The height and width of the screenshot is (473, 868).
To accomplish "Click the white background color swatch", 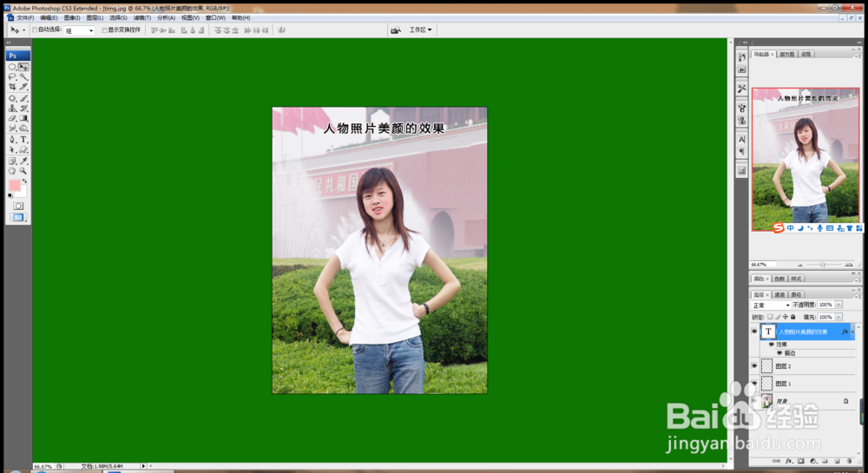I will [23, 193].
